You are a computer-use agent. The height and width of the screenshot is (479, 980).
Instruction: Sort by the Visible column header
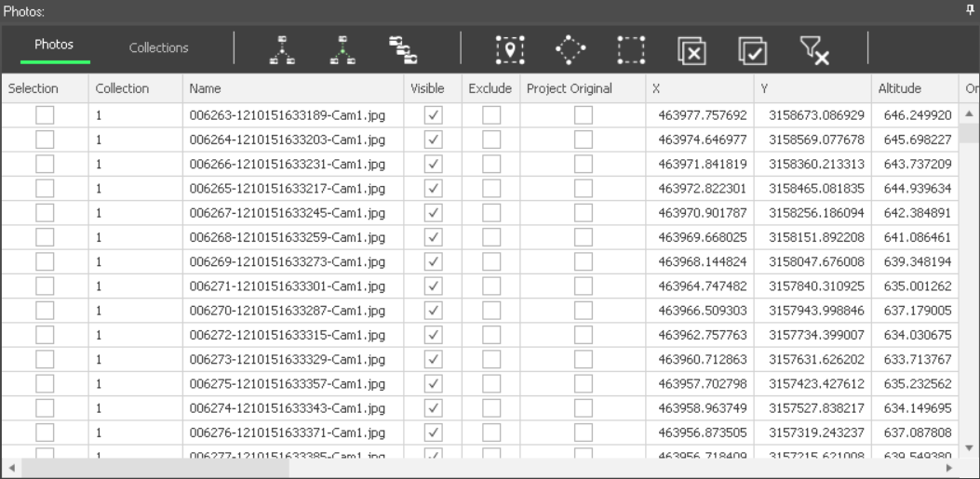point(433,88)
